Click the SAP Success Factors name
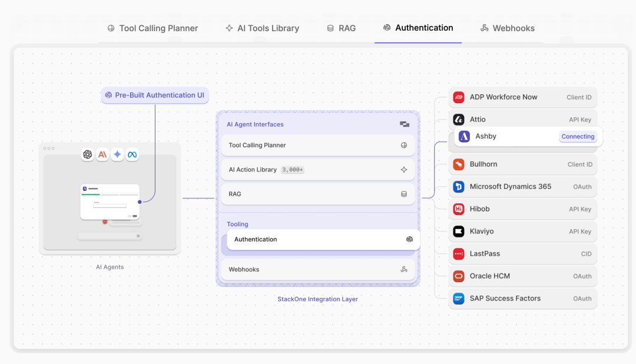Image resolution: width=636 pixels, height=364 pixels. [x=505, y=298]
